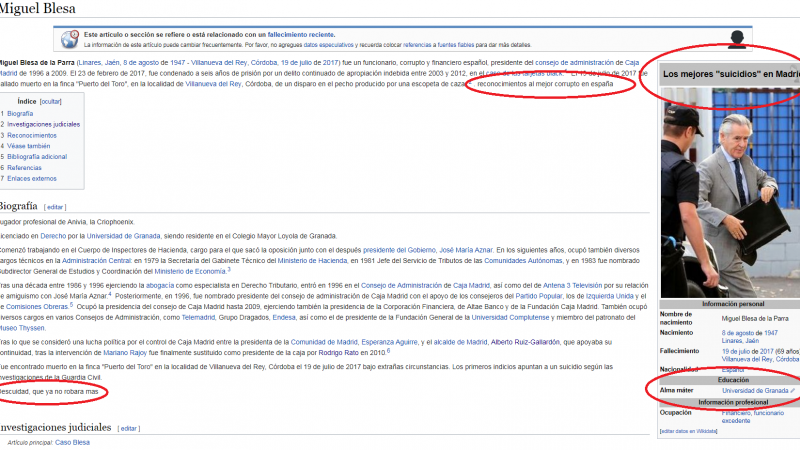800x450 pixels.
Task: Open the 'abogacía' link
Action: point(160,286)
